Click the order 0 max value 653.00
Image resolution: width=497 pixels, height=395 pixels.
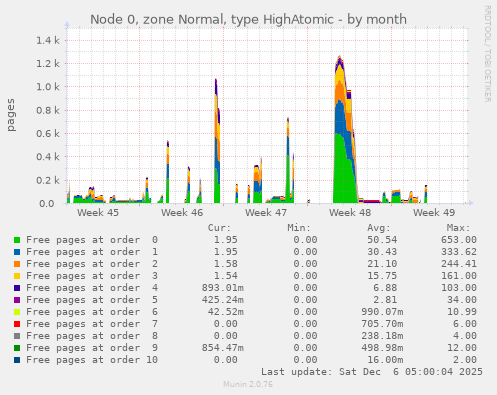459,240
